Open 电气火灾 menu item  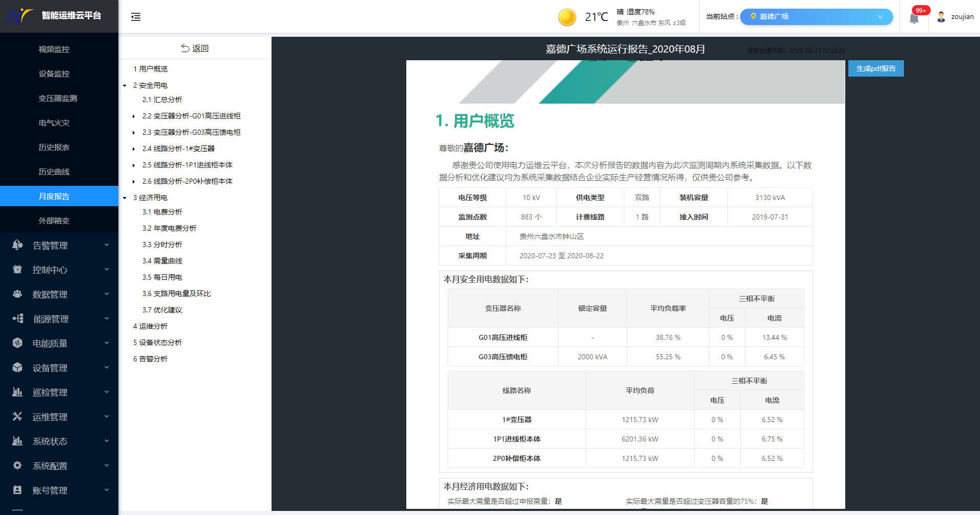(x=59, y=122)
